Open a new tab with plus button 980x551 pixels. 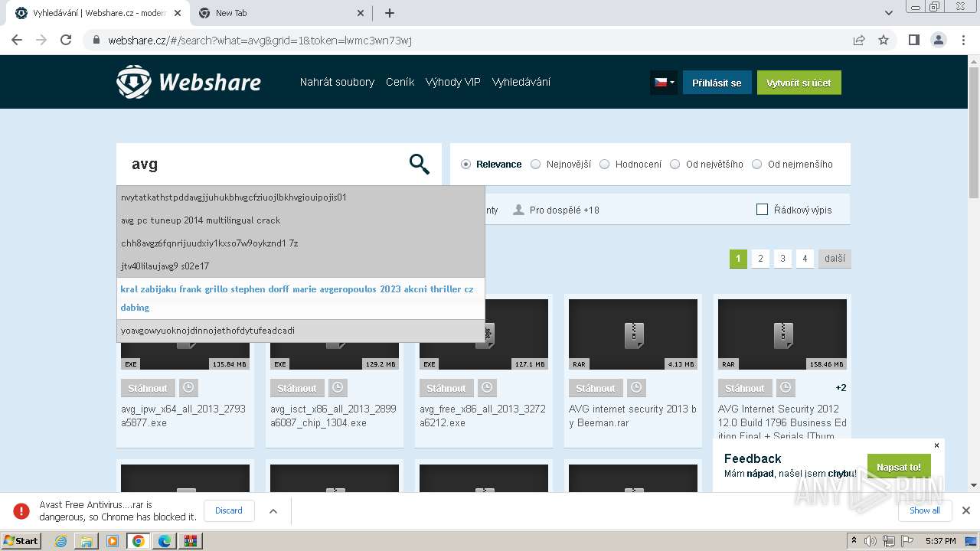[x=390, y=13]
